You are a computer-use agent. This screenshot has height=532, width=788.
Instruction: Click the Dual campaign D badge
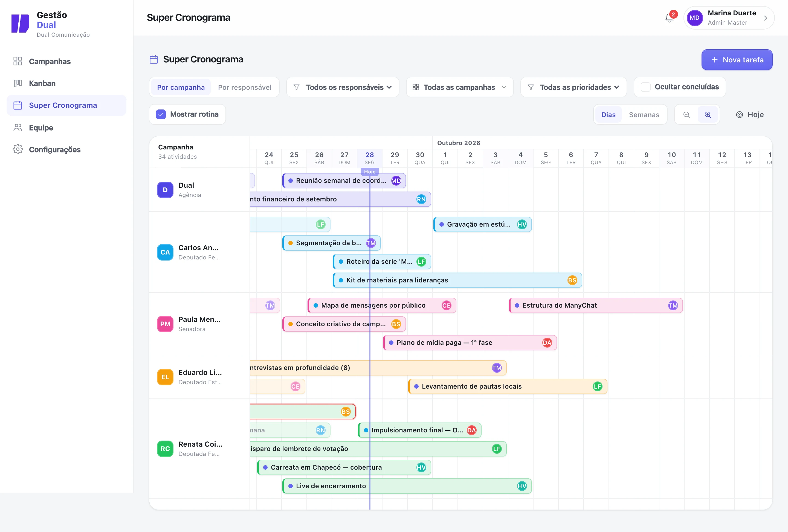tap(165, 190)
